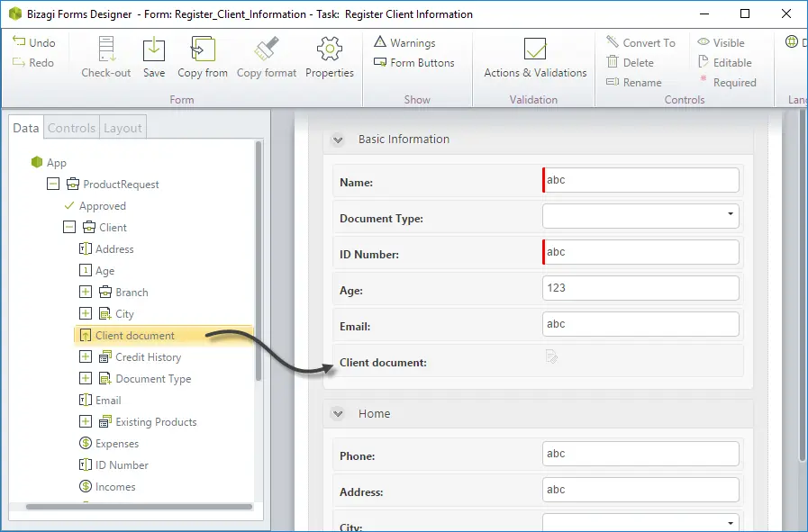
Task: Open Actions & Validations
Action: coord(535,58)
